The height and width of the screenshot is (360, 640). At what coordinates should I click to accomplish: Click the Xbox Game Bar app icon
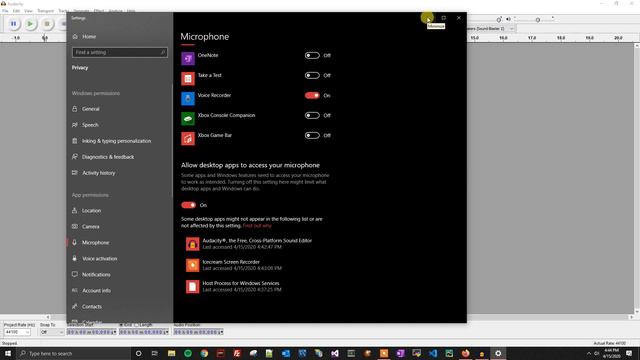pyautogui.click(x=188, y=138)
